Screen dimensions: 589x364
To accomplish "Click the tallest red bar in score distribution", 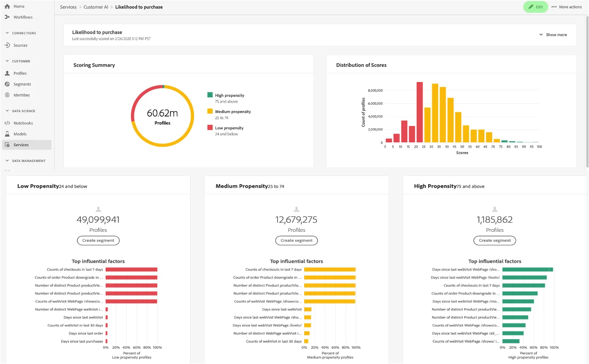I will tap(419, 112).
